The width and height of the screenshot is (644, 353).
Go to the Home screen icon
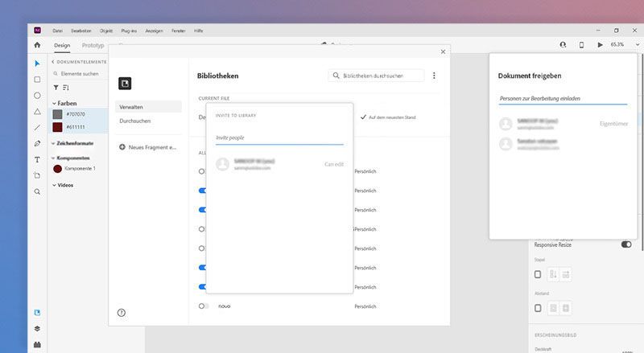pyautogui.click(x=37, y=45)
